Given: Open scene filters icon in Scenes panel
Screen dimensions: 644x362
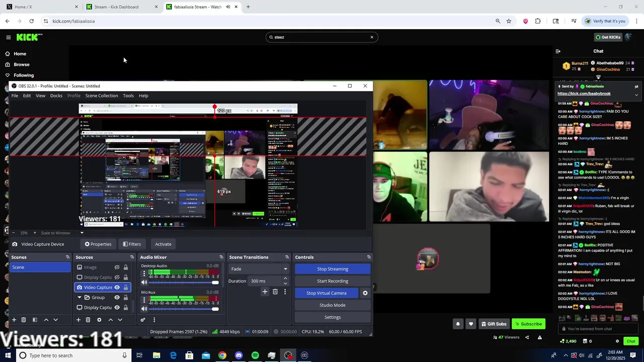Looking at the screenshot, I should click(35, 320).
